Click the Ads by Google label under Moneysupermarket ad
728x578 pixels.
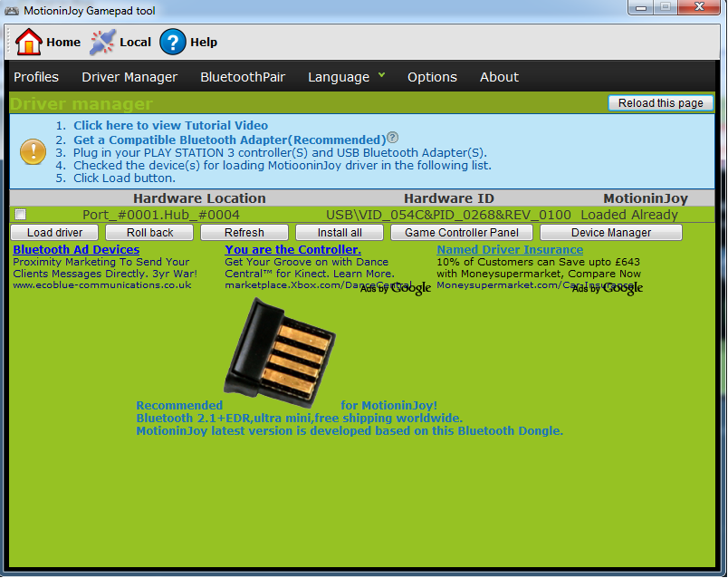click(x=608, y=288)
